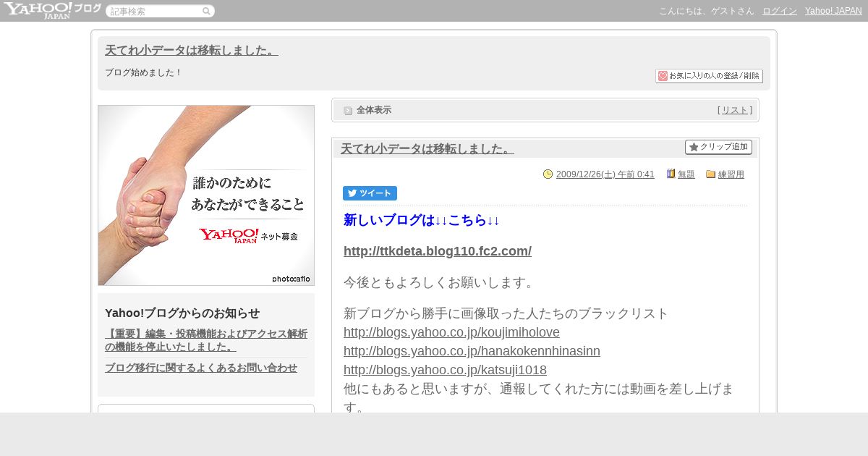This screenshot has height=456, width=868.
Task: Click the heading Yahoo!ブログからのお知らせ
Action: tap(182, 313)
